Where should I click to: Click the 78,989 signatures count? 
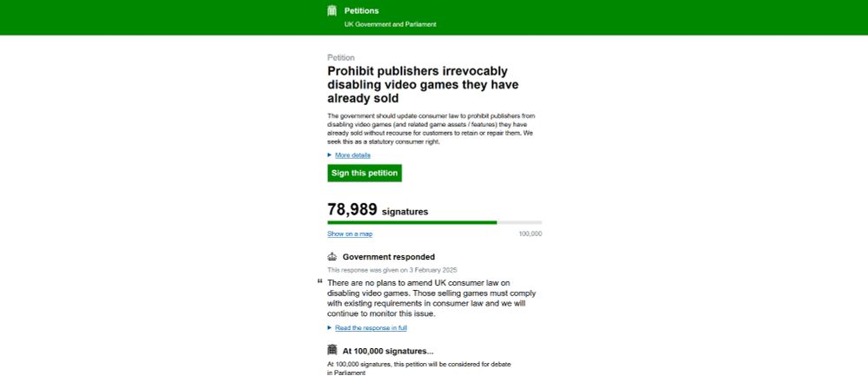[x=378, y=210]
